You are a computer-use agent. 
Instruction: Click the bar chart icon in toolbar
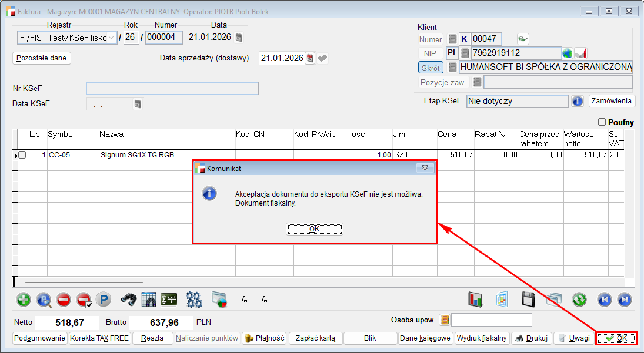[475, 300]
